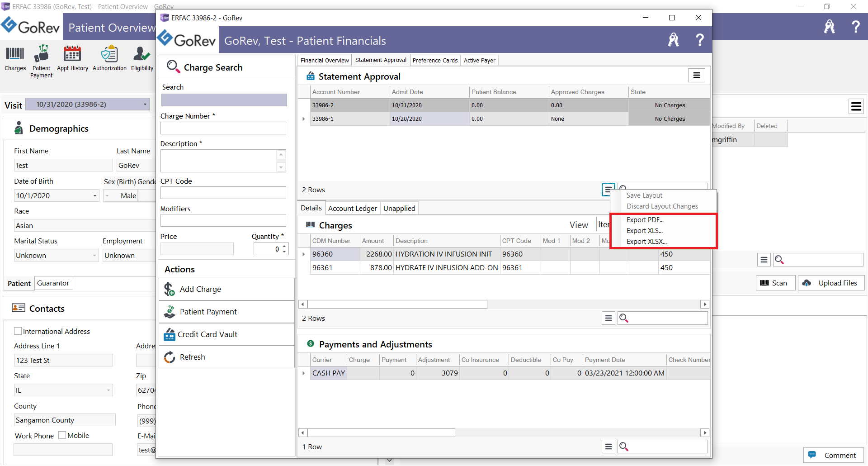Click the Statement Approval header icon
This screenshot has height=466, width=868.
coord(311,76)
